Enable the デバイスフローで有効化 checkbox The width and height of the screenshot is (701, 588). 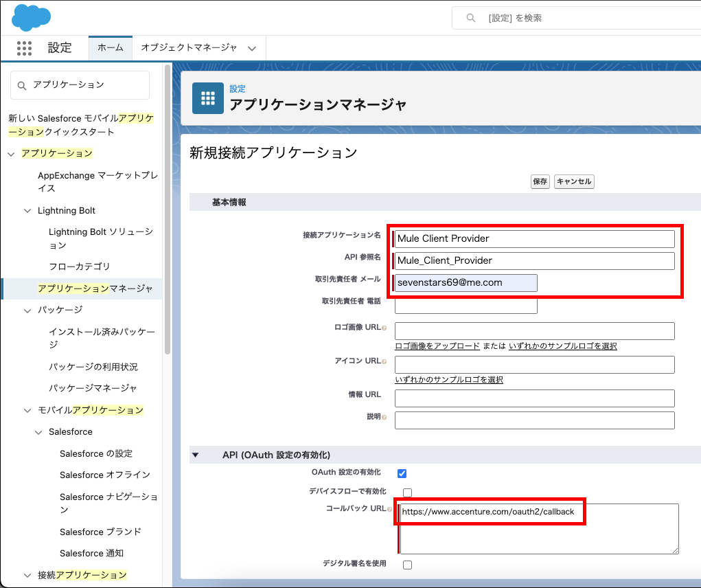click(x=407, y=492)
